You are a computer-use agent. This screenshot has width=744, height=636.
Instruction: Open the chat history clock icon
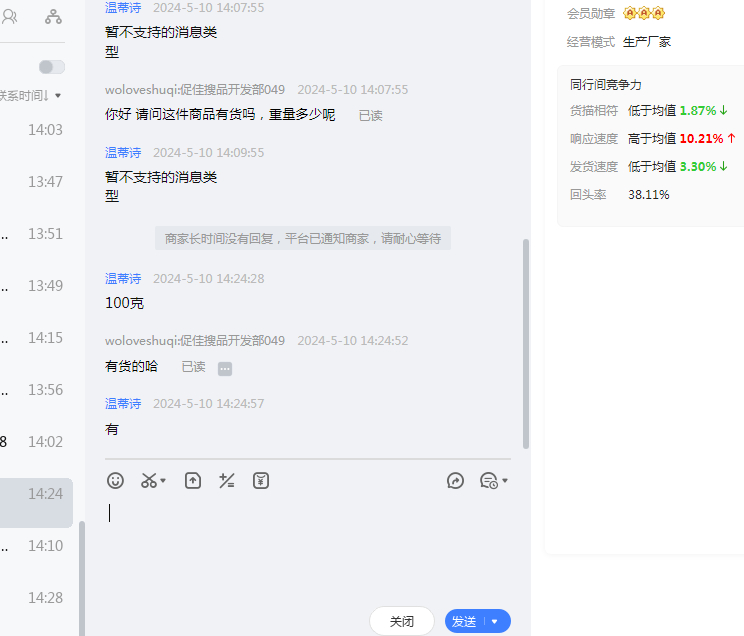(x=489, y=481)
